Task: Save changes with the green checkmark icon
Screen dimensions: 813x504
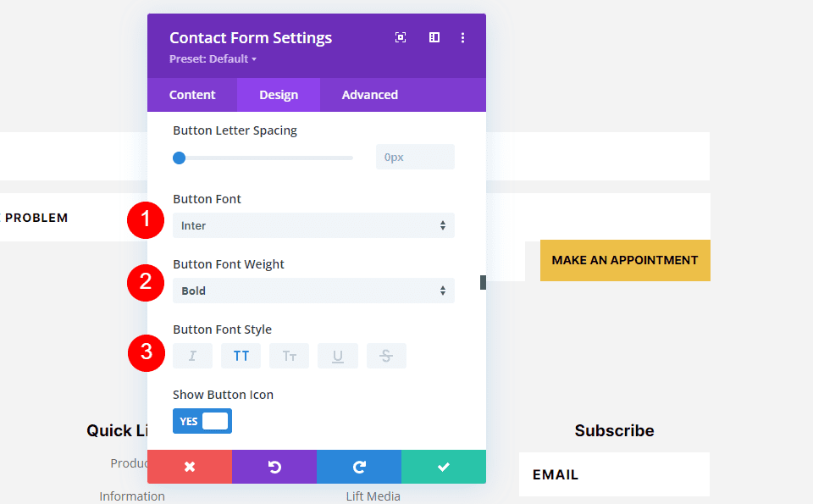Action: pos(443,467)
